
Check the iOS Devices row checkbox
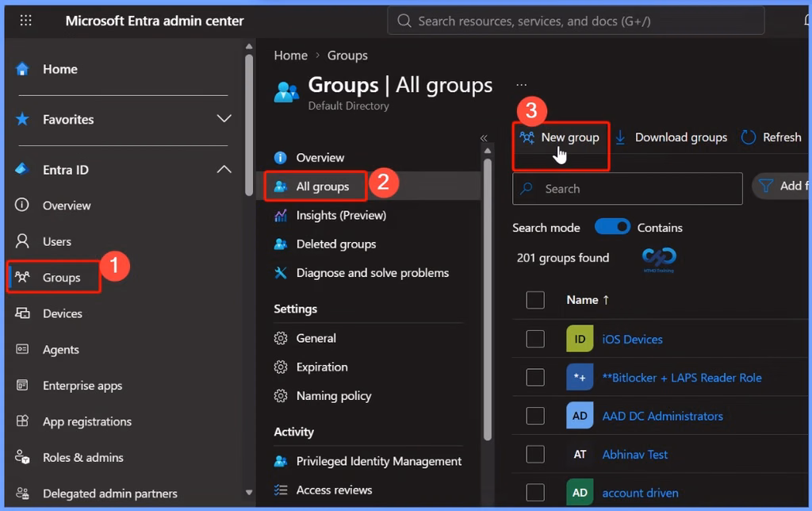535,339
